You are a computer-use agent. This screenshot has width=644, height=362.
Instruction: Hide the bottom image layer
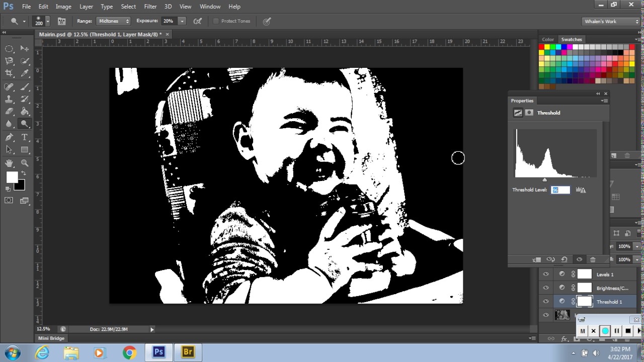[x=546, y=315]
